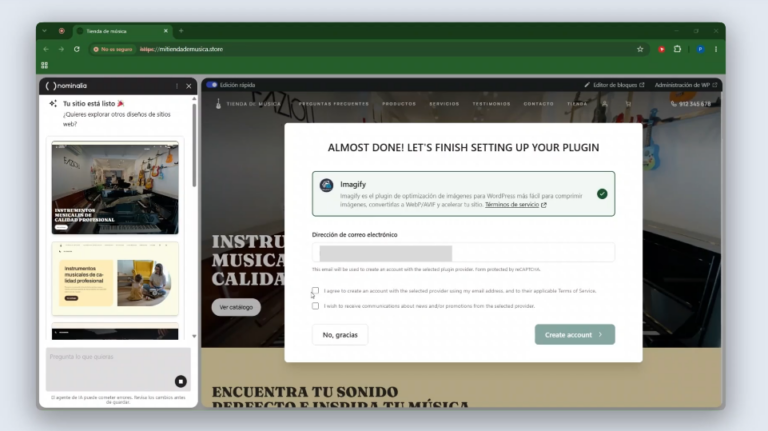The height and width of the screenshot is (431, 768).
Task: Reload the current page
Action: [77, 49]
